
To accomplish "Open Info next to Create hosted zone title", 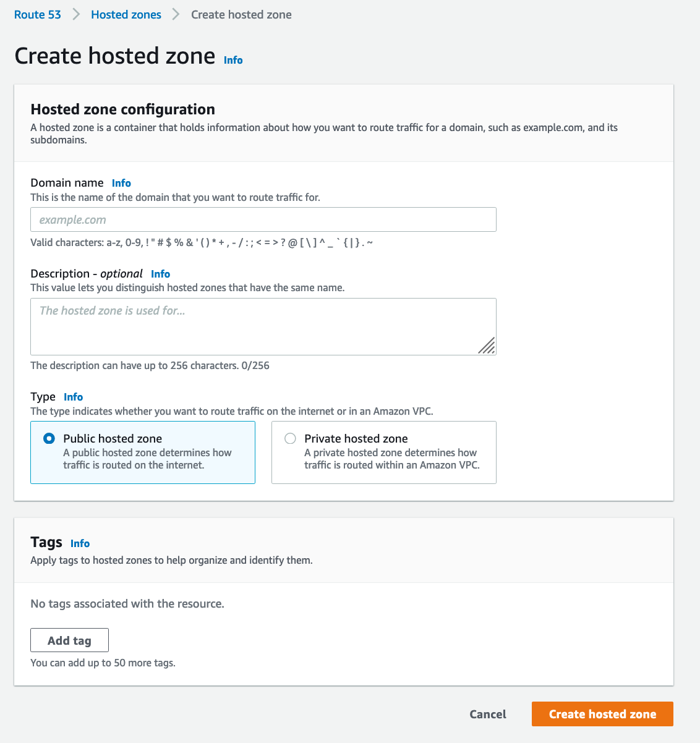I will point(233,60).
